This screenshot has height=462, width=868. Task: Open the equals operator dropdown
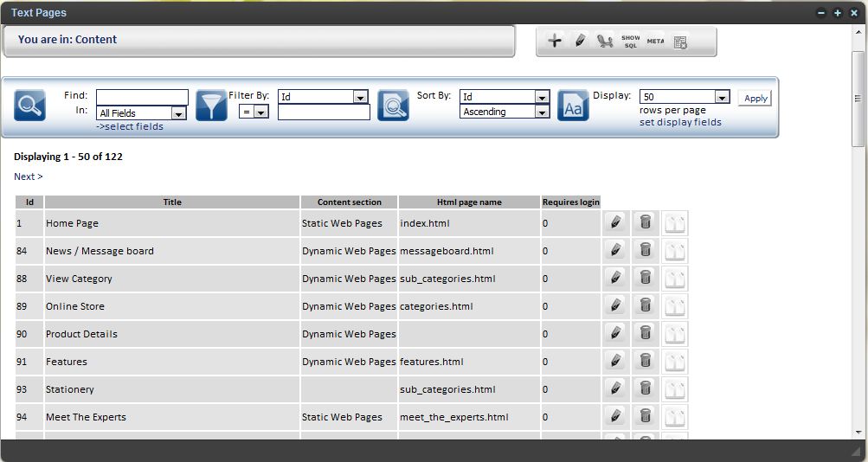(254, 112)
